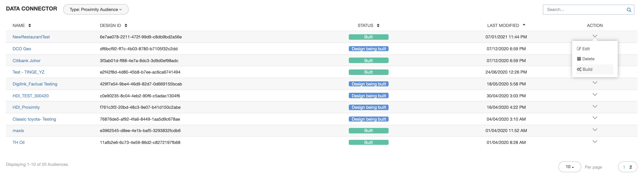Image resolution: width=644 pixels, height=175 pixels.
Task: Expand action chevron for Digilink_Factual Testing
Action: coord(595,83)
